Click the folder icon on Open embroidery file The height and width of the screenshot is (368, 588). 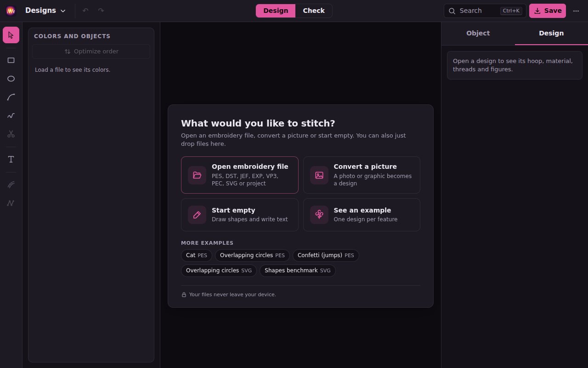tap(197, 175)
